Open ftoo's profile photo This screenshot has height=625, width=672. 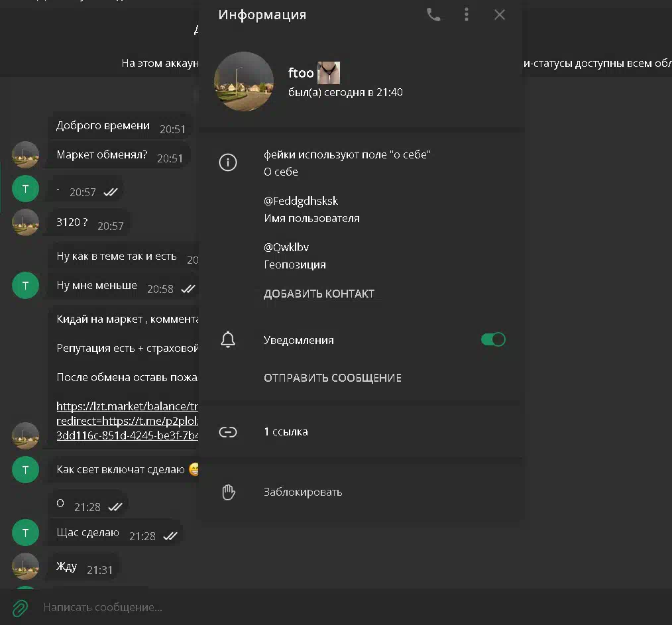click(x=243, y=82)
